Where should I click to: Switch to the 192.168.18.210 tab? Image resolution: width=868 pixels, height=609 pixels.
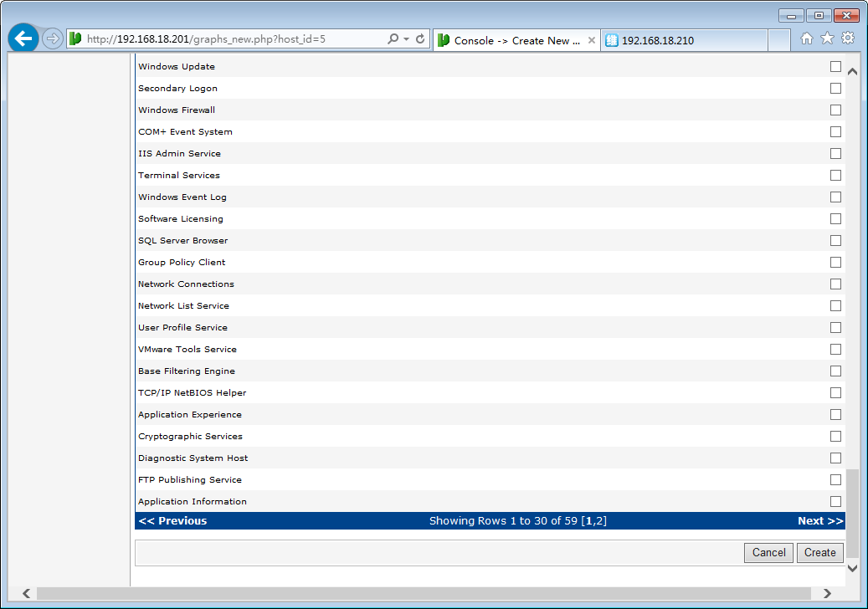[x=684, y=40]
